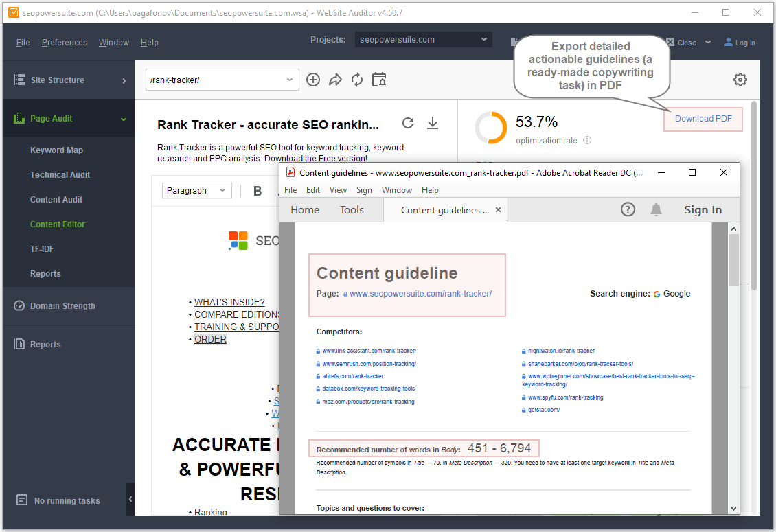Open the Sign menu in Acrobat Reader
Screen dimensions: 776x532
[364, 190]
